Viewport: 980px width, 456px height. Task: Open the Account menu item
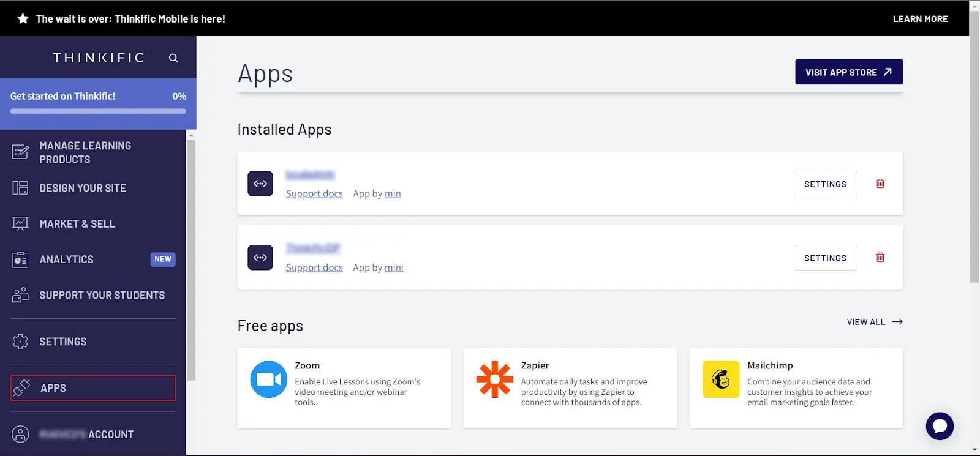[93, 434]
